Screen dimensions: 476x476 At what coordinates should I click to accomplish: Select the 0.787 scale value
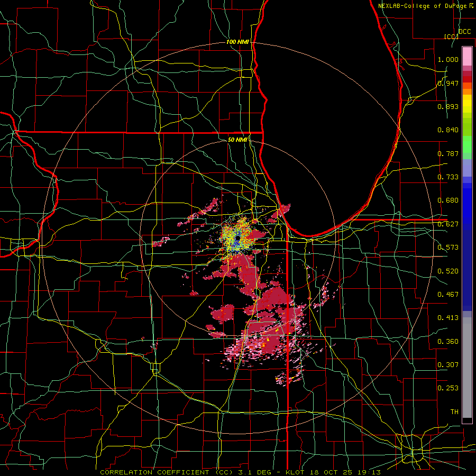click(448, 153)
